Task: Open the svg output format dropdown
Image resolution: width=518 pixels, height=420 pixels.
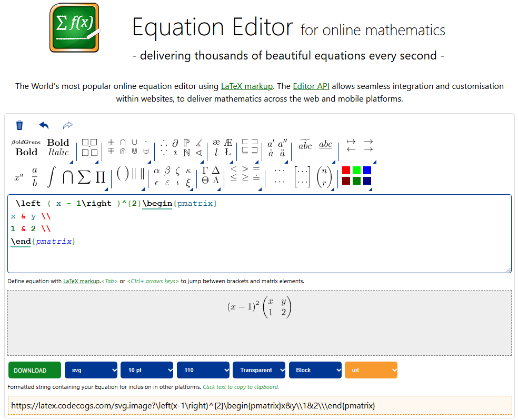Action: click(91, 370)
